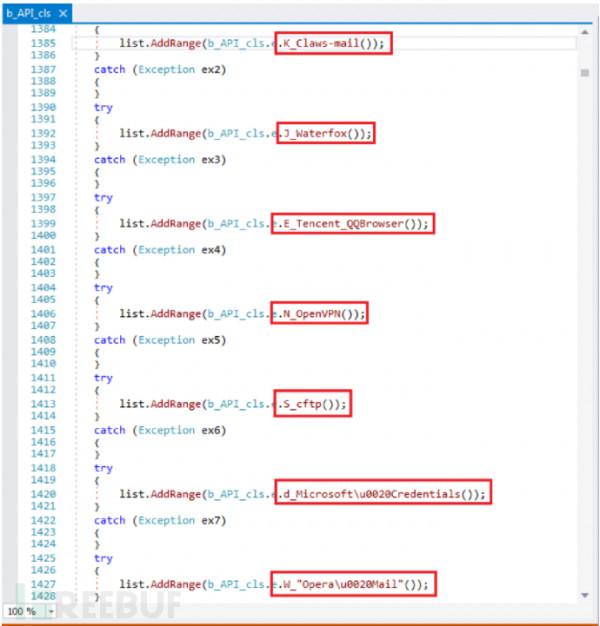The height and width of the screenshot is (626, 600).
Task: Open the 100 % zoom dropdown
Action: pyautogui.click(x=50, y=610)
